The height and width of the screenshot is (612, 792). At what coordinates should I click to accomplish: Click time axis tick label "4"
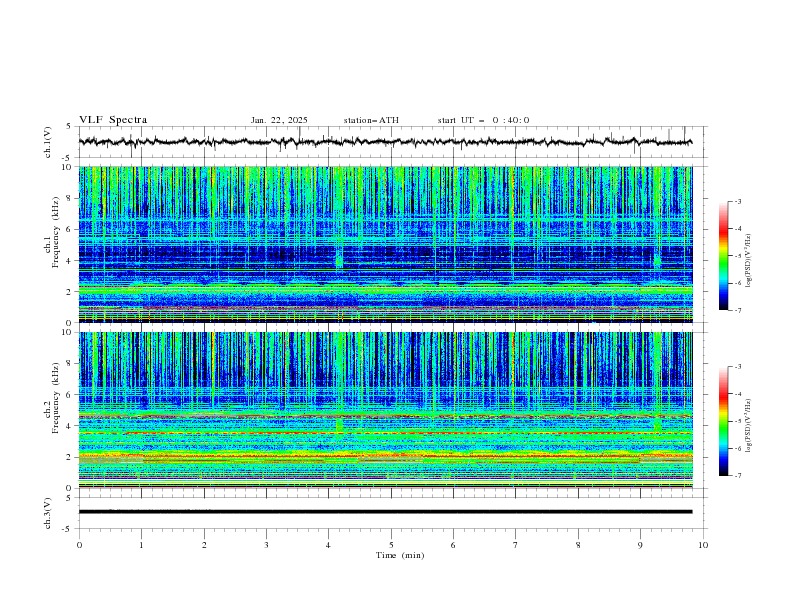pos(328,545)
